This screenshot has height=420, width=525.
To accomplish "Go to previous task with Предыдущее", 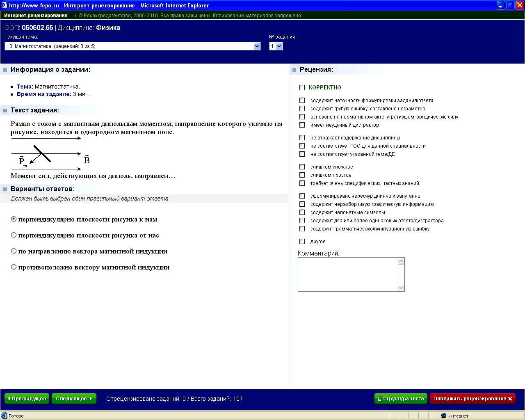I will [27, 399].
